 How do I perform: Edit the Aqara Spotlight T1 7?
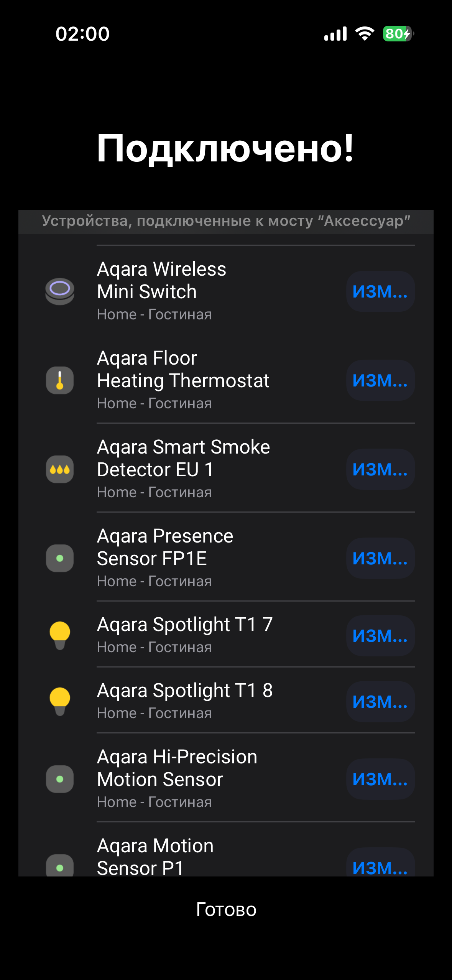380,636
